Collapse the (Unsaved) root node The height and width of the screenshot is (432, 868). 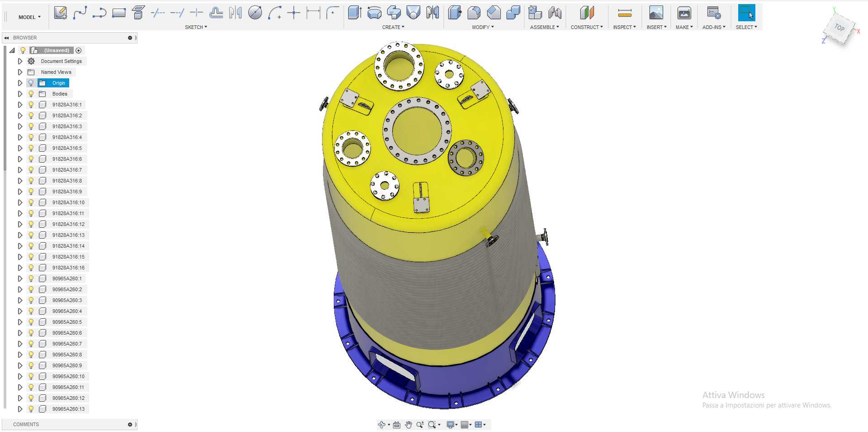tap(12, 50)
